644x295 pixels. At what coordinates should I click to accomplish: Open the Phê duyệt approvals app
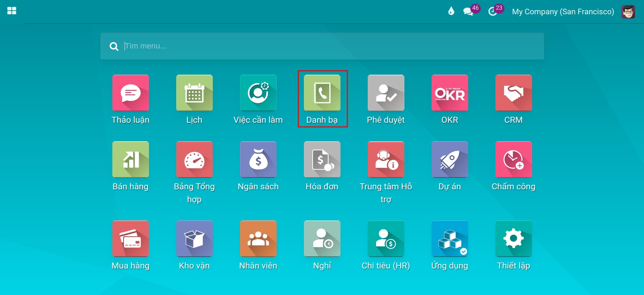pyautogui.click(x=386, y=93)
